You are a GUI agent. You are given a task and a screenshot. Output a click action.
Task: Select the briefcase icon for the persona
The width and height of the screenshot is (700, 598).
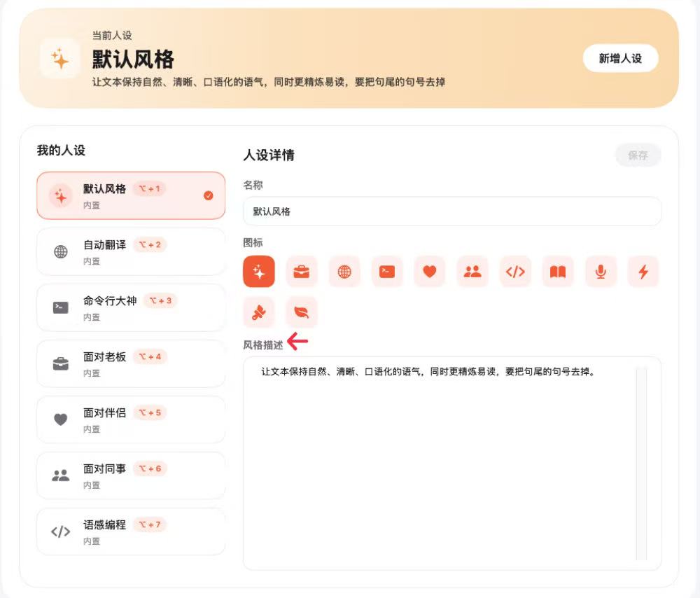click(302, 272)
